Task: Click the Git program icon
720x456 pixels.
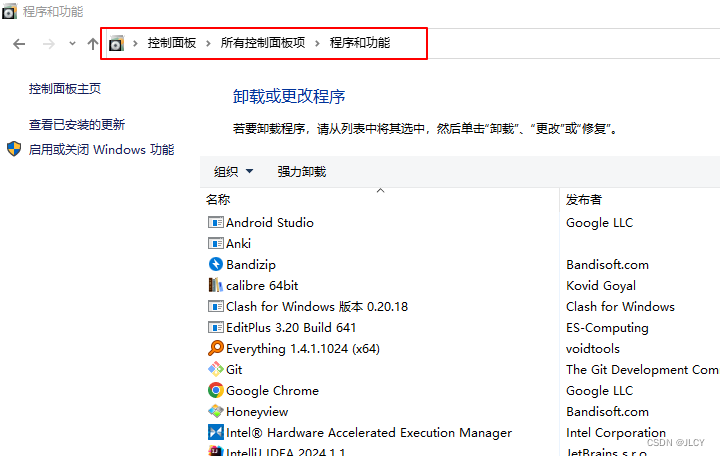Action: 216,369
